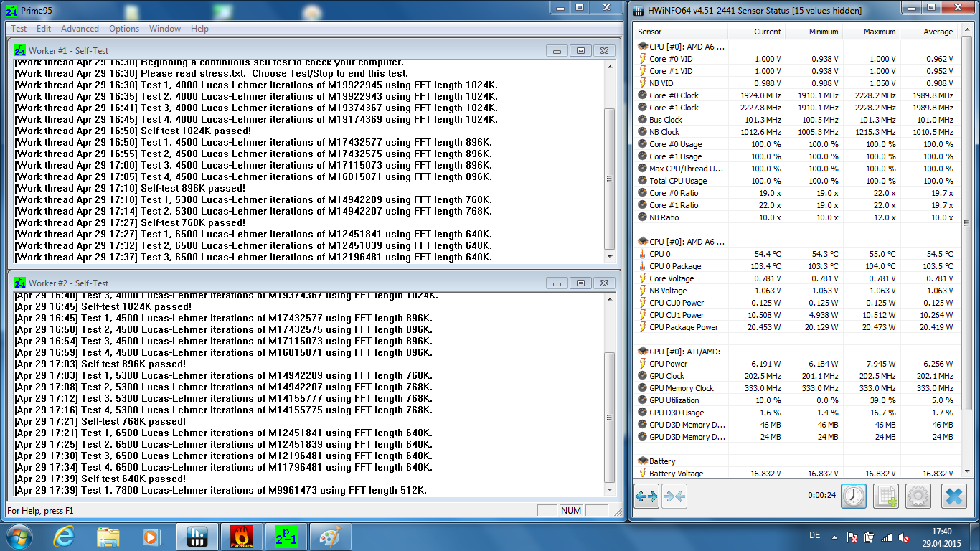Restore the Worker #2 Self-Test child window
980x551 pixels.
[580, 283]
